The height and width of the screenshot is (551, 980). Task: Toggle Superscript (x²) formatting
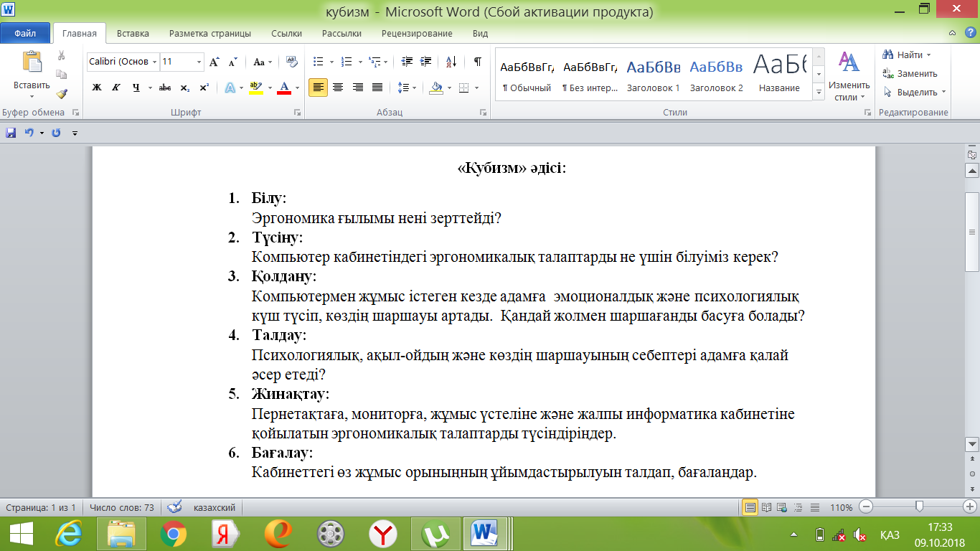pos(204,88)
